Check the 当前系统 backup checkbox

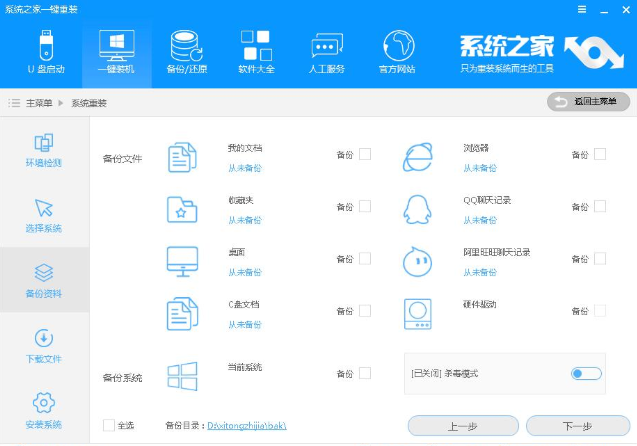(365, 373)
